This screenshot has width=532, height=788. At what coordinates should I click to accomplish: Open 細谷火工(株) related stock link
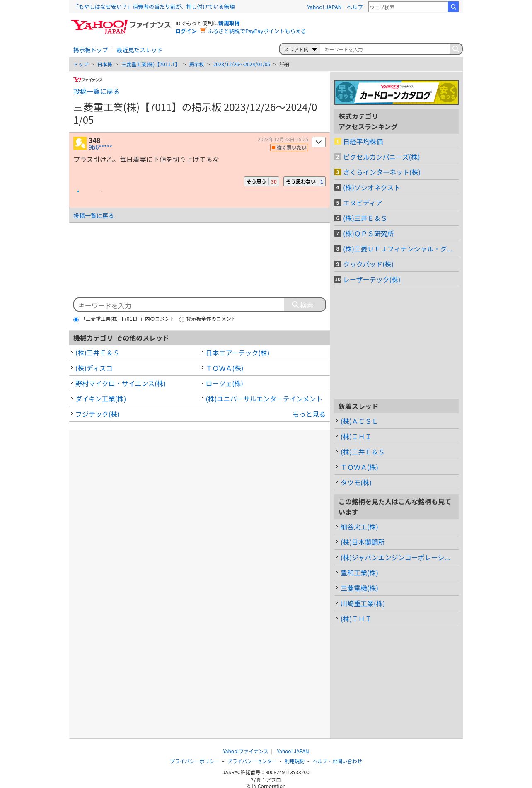(x=359, y=527)
